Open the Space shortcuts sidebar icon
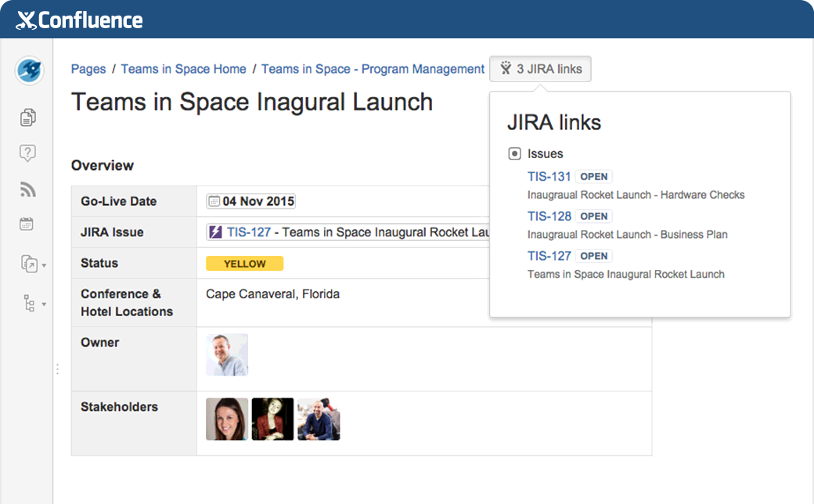Image resolution: width=814 pixels, height=504 pixels. click(29, 264)
